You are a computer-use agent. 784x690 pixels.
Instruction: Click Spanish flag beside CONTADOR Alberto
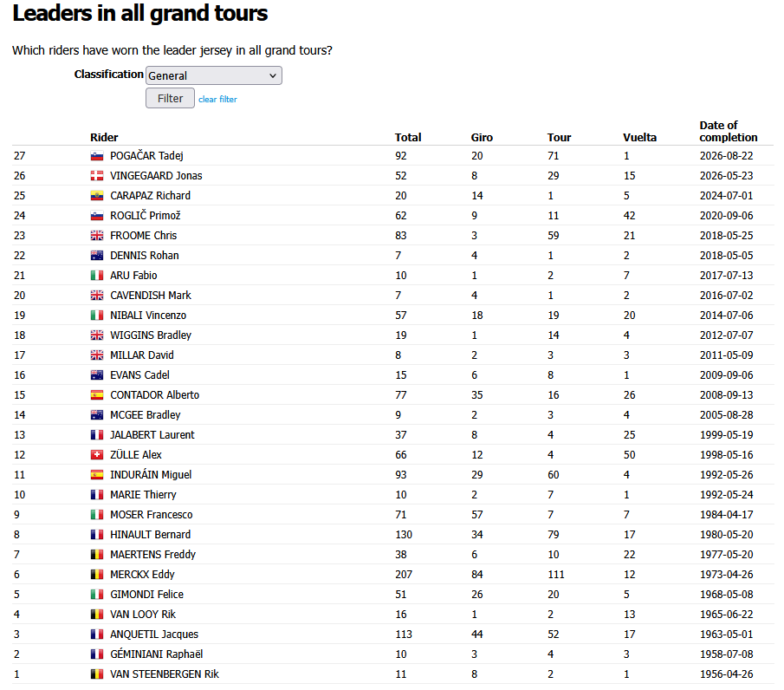pyautogui.click(x=97, y=396)
